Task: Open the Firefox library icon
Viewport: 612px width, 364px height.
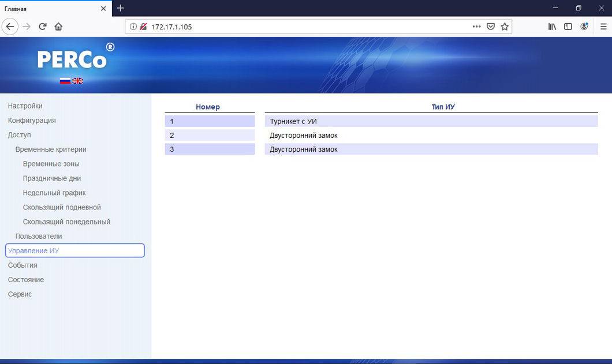Action: (552, 27)
